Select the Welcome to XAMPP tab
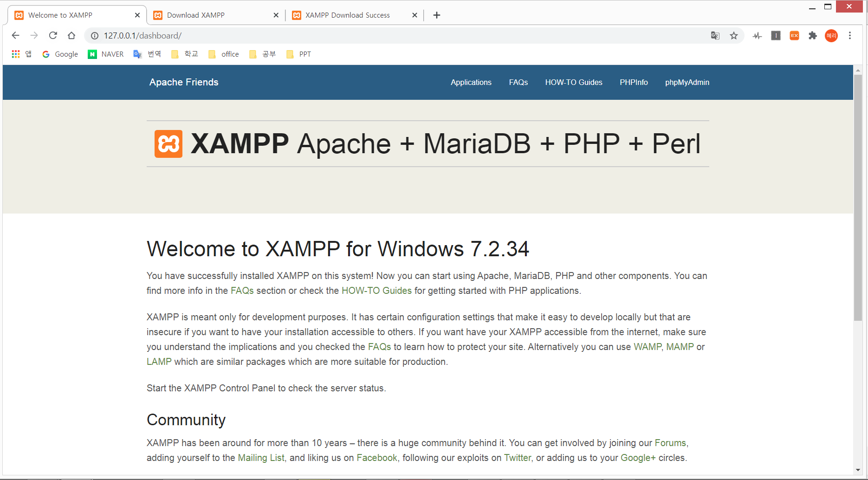 click(77, 15)
